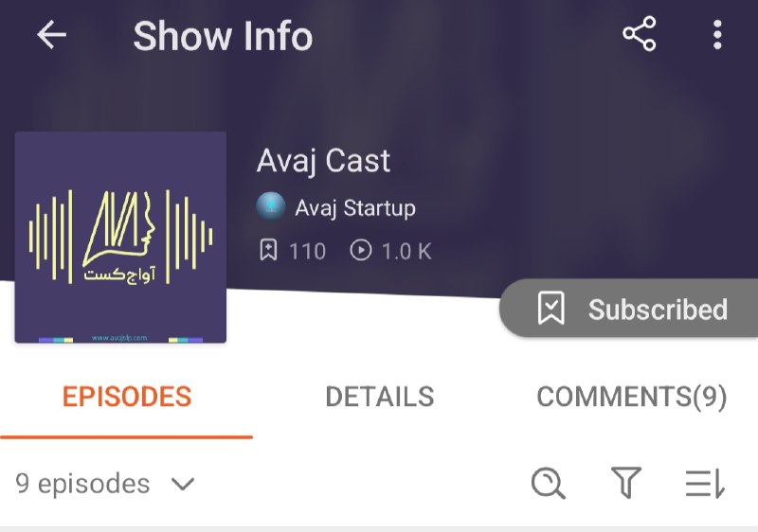The image size is (758, 532).
Task: Expand the 9 episodes dropdown chevron
Action: (x=183, y=484)
